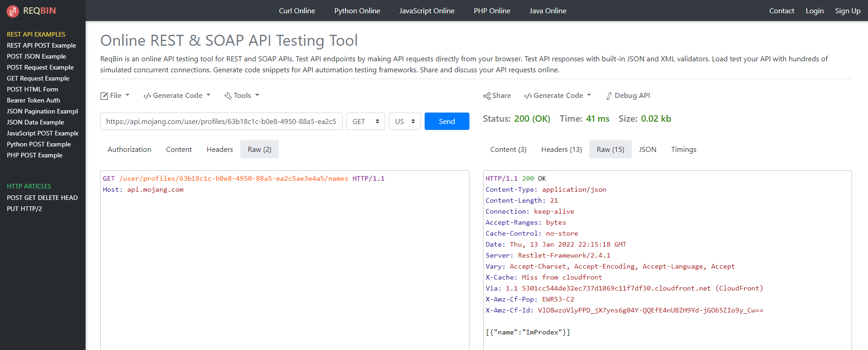
Task: Select the Authorization tab
Action: click(x=129, y=150)
